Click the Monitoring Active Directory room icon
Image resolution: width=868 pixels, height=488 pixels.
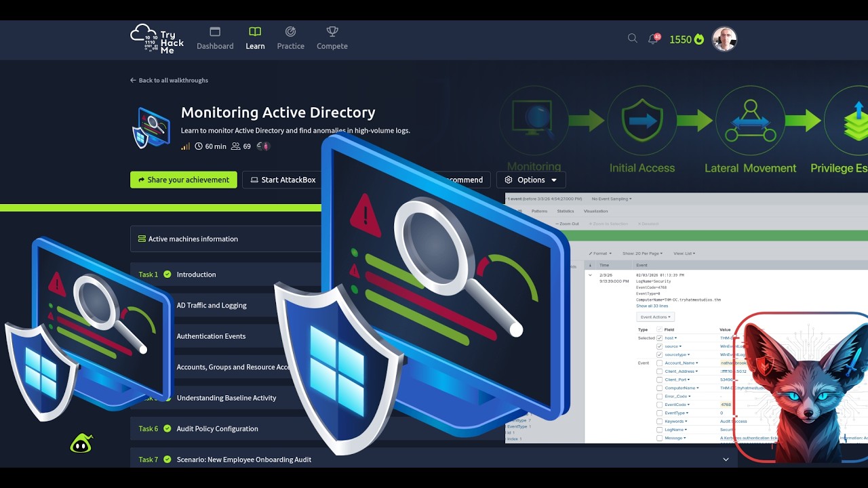151,127
